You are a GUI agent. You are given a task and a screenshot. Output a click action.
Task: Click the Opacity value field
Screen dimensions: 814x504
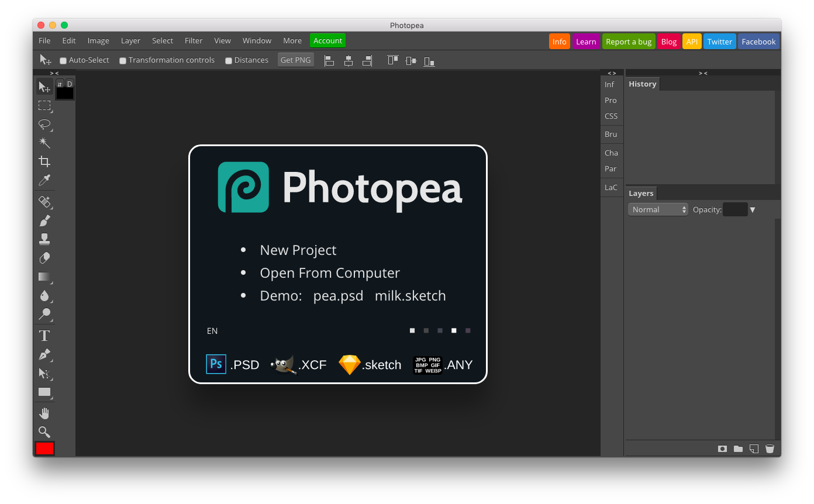pyautogui.click(x=735, y=209)
